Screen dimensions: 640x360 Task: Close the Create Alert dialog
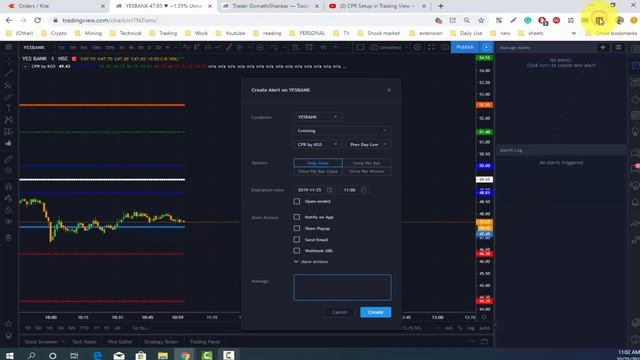pyautogui.click(x=389, y=90)
